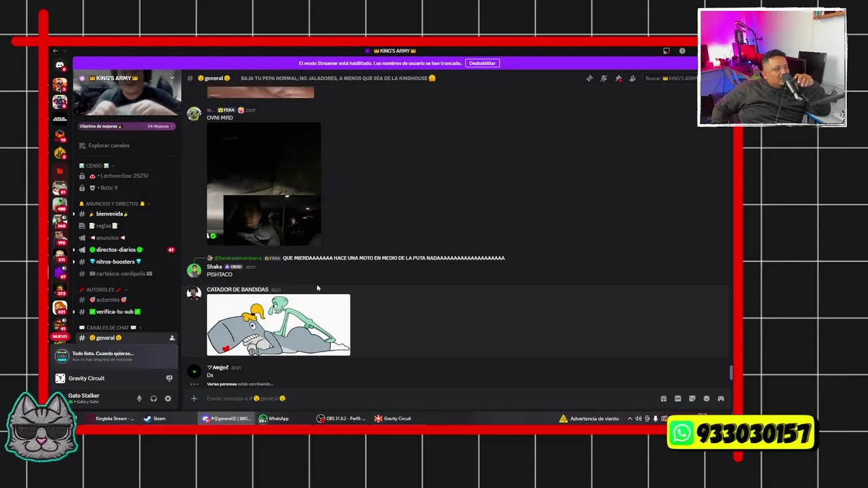868x488 pixels.
Task: Open notification settings bell icon in header
Action: [x=604, y=78]
